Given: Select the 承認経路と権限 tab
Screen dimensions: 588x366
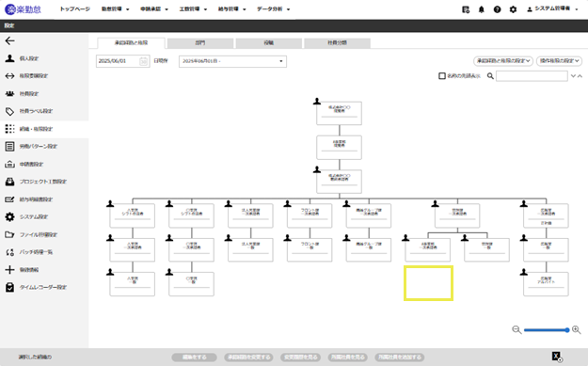Looking at the screenshot, I should (x=132, y=43).
